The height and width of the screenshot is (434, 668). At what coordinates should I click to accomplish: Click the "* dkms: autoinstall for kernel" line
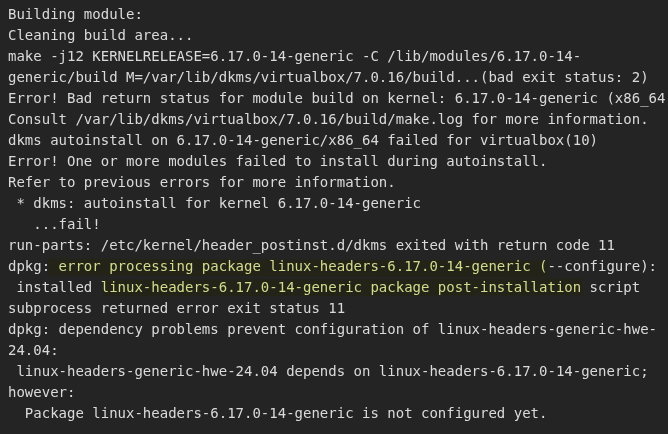click(140, 203)
